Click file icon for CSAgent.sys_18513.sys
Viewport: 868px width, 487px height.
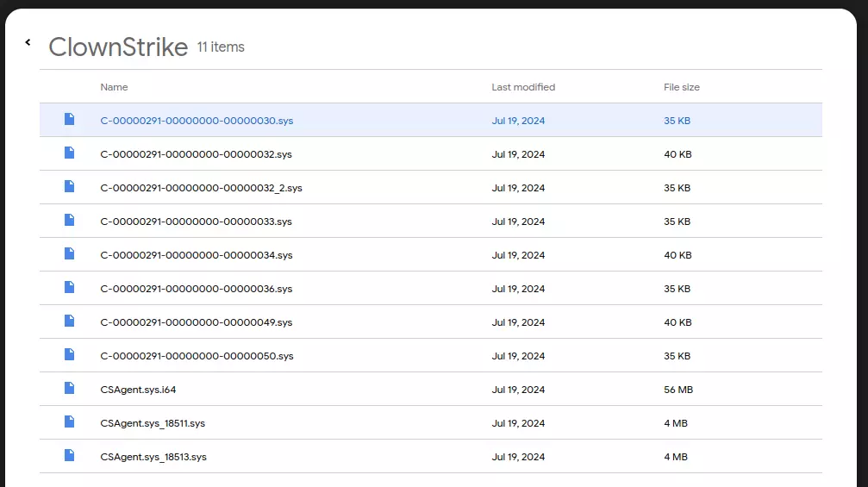(70, 456)
